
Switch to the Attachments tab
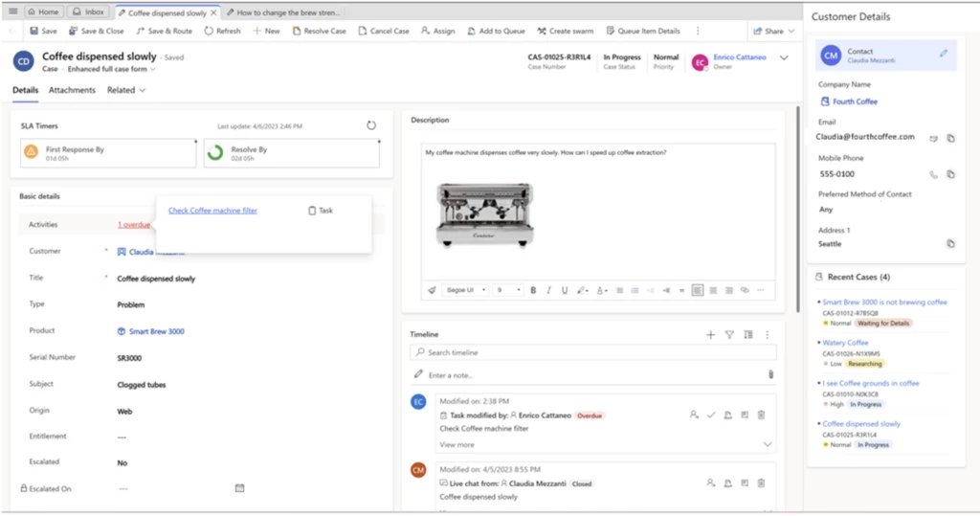tap(72, 90)
